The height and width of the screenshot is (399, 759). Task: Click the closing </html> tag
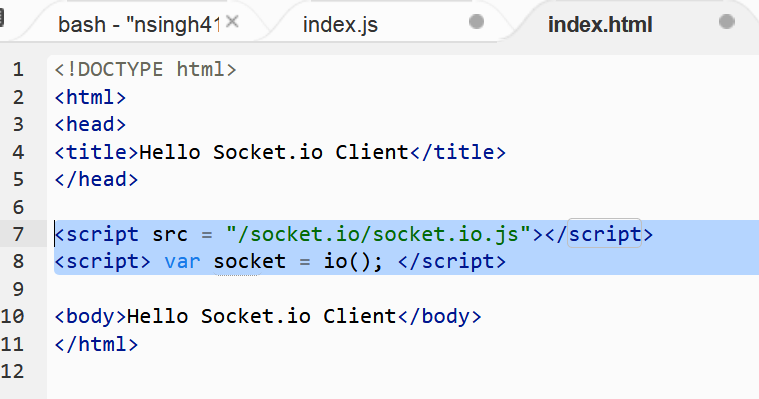click(96, 344)
